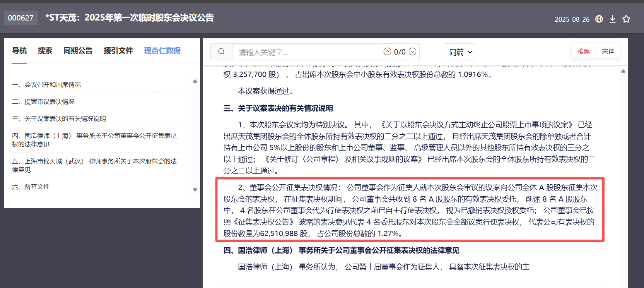Select the 宋体 font option

click(x=608, y=51)
